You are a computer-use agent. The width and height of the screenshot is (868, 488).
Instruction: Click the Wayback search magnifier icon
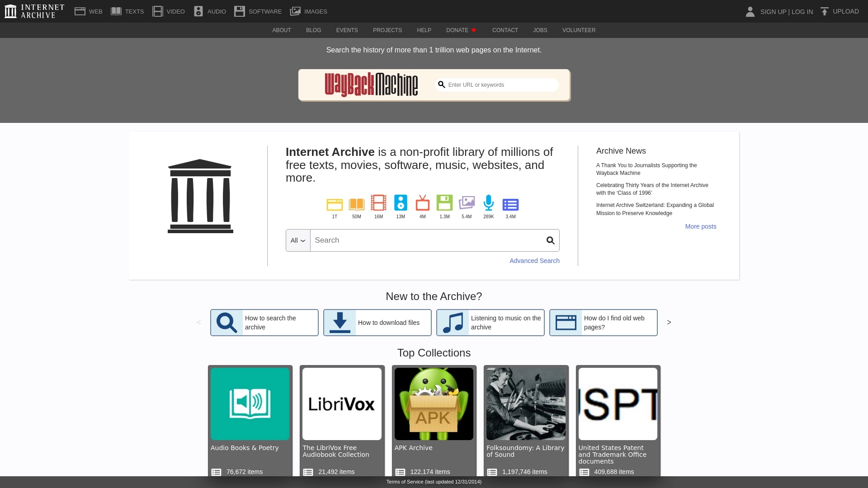coord(442,84)
